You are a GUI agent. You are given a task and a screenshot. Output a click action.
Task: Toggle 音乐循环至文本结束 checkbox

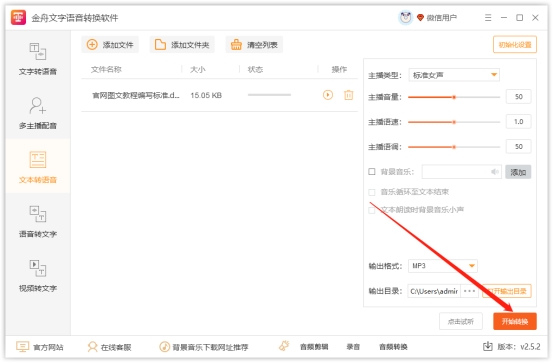coord(372,192)
